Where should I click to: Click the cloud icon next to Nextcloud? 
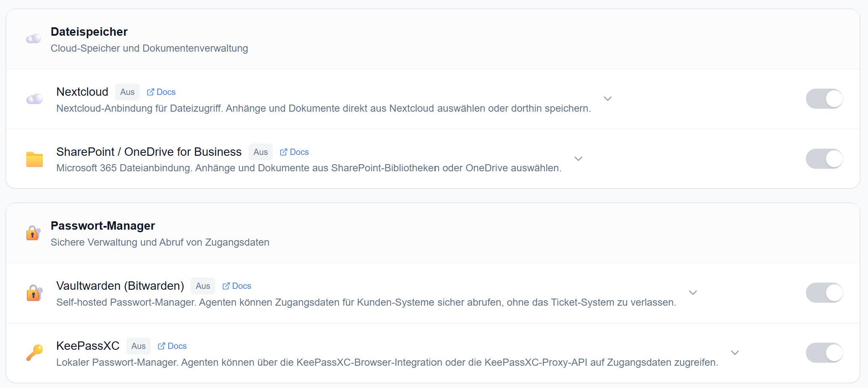point(34,99)
